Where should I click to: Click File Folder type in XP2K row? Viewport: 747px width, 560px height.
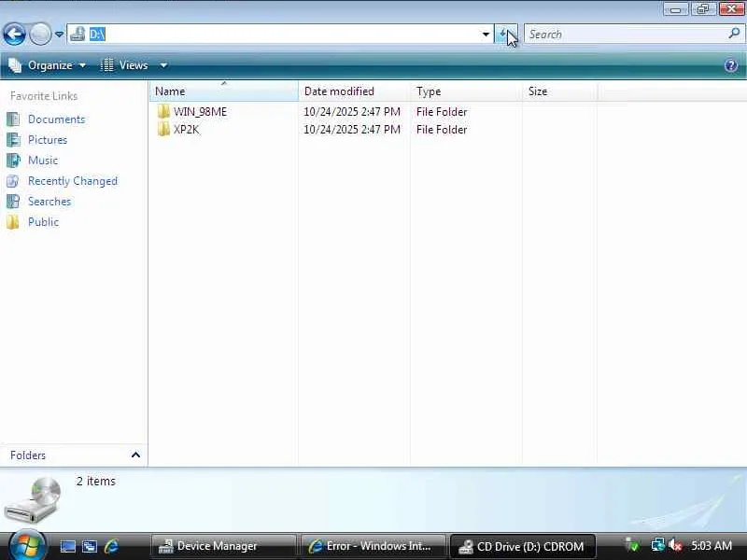click(442, 130)
